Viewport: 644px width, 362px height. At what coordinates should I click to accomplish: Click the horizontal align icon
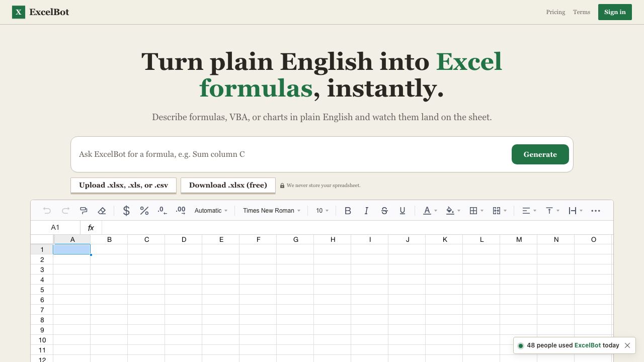(526, 211)
